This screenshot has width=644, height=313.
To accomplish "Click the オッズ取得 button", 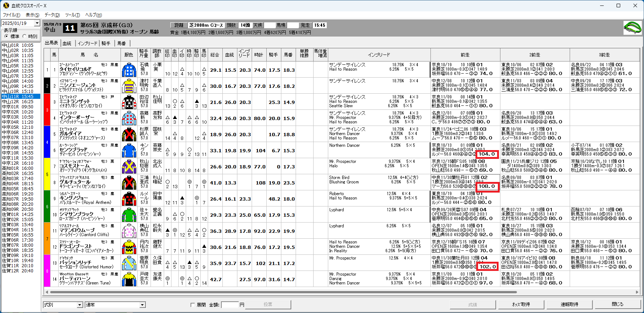I will [521, 305].
